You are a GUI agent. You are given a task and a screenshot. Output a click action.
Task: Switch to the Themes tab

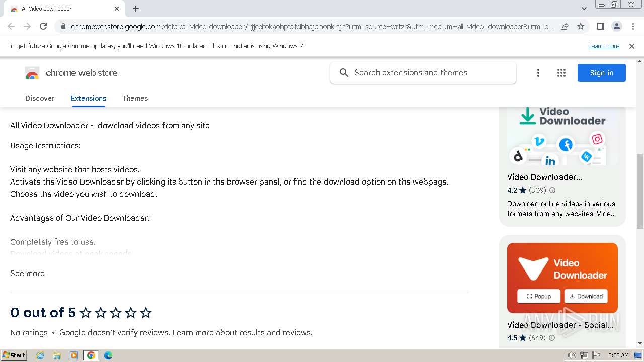[x=135, y=98]
